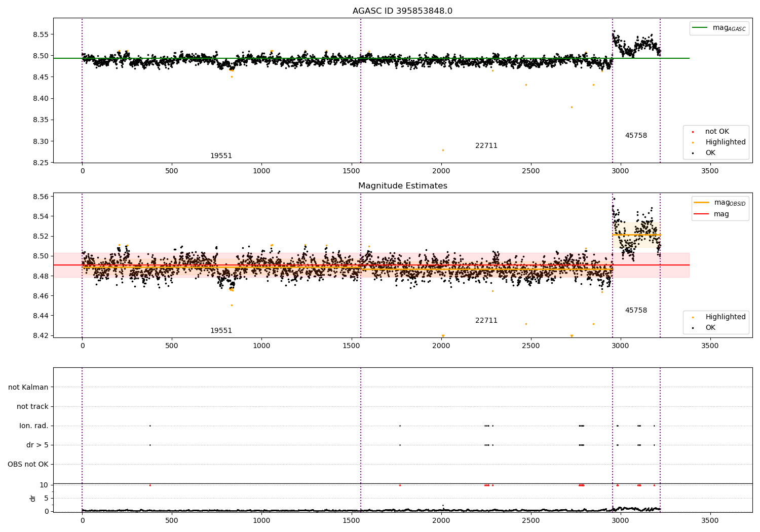Click the 'dr > 5' axis label
This screenshot has height=532, width=760.
[x=37, y=445]
